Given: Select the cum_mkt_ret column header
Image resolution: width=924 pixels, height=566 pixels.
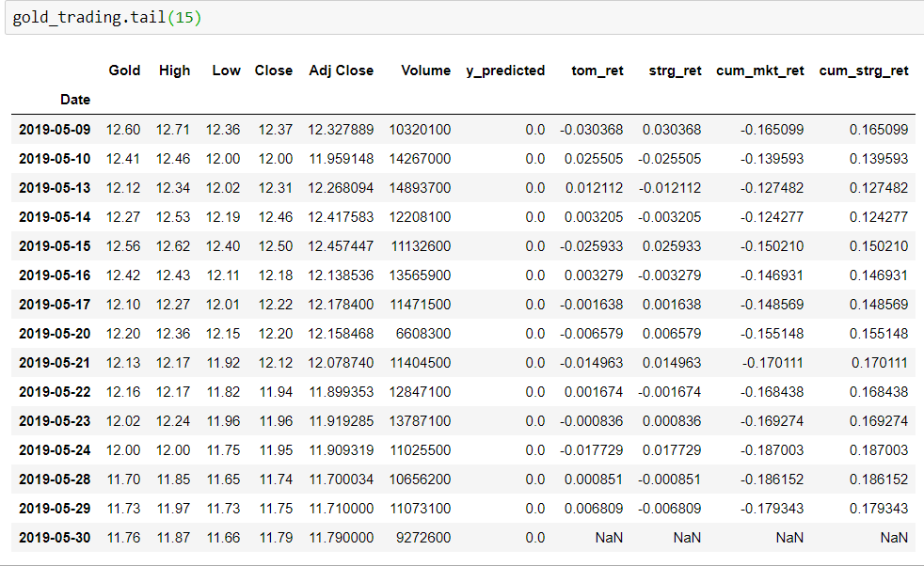Looking at the screenshot, I should pyautogui.click(x=760, y=71).
